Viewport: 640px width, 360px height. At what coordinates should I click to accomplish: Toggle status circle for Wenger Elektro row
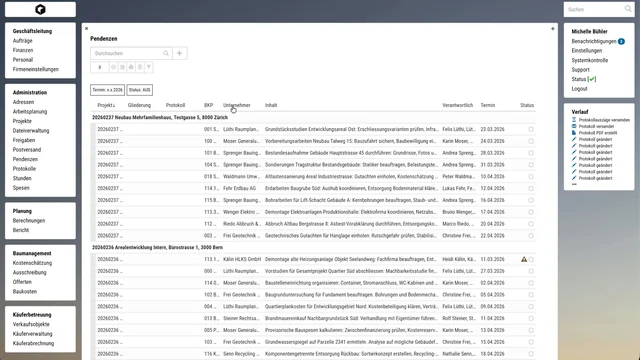tap(531, 212)
